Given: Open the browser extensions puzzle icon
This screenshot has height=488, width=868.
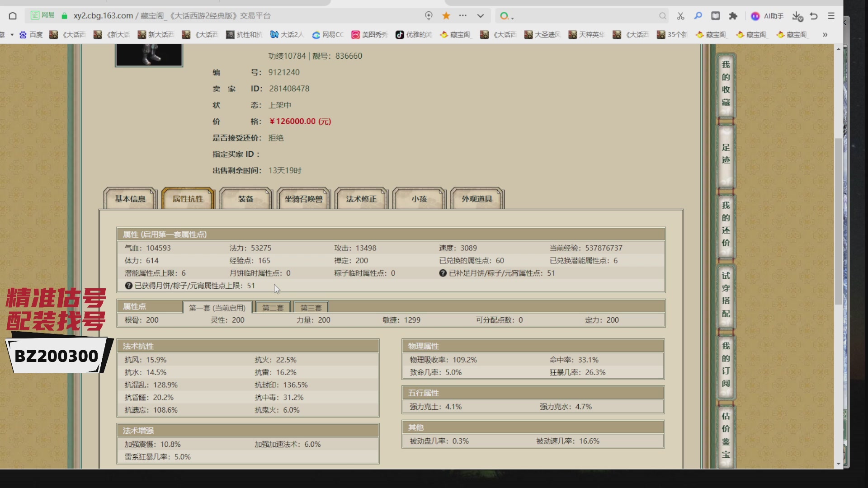Looking at the screenshot, I should pos(733,16).
